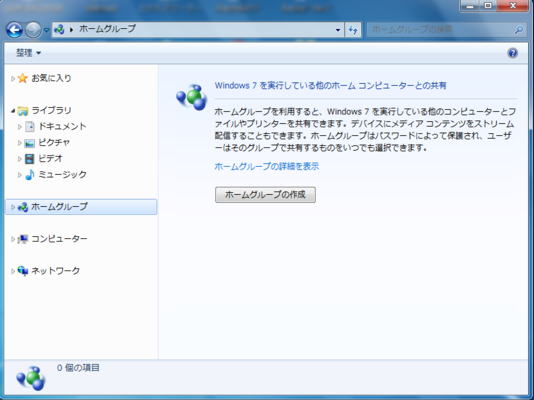
Task: Expand the お気に入り tree node
Action: [x=13, y=78]
